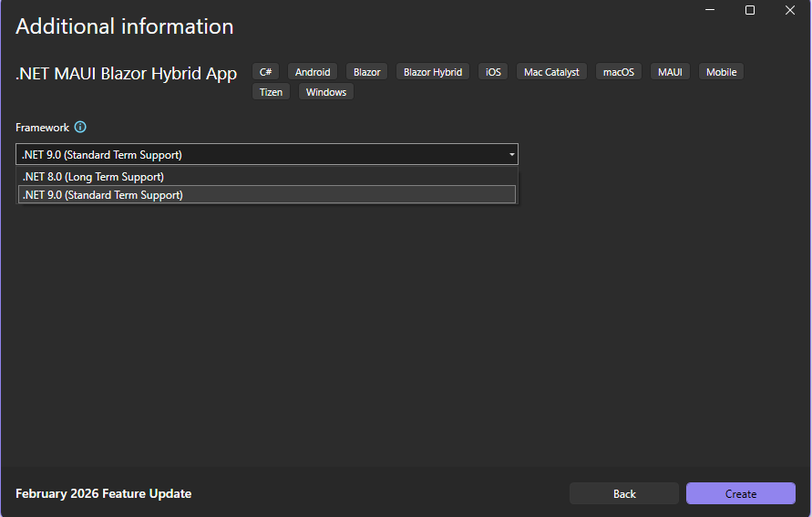The height and width of the screenshot is (517, 812).
Task: Click the Mac Catalyst tag
Action: 551,72
